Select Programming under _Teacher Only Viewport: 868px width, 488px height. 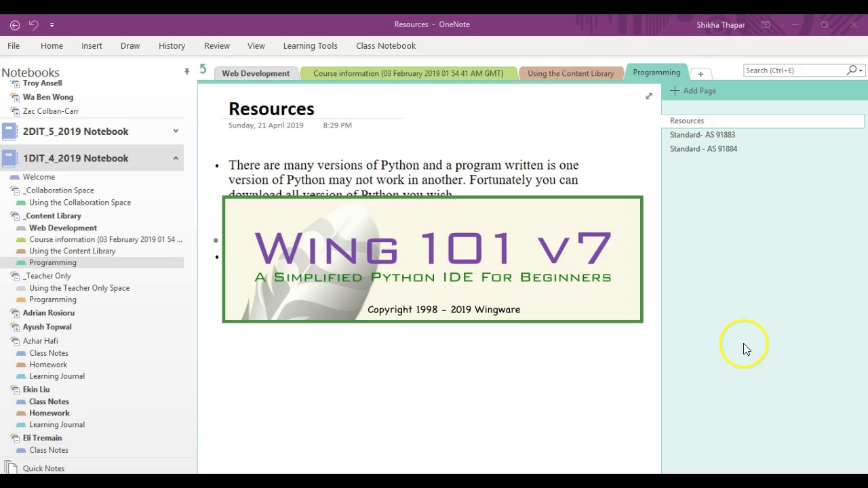[x=52, y=300]
